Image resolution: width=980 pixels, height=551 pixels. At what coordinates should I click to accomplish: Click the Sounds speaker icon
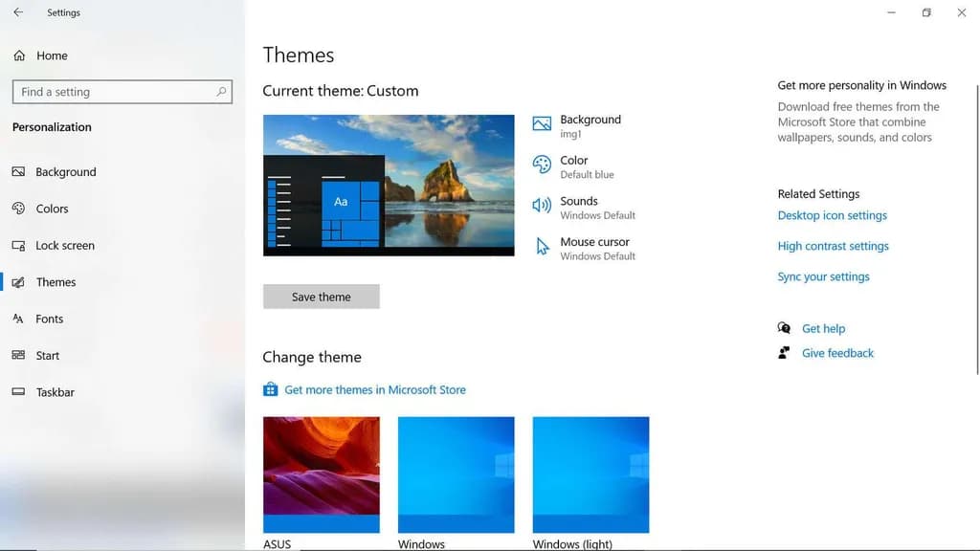(542, 206)
